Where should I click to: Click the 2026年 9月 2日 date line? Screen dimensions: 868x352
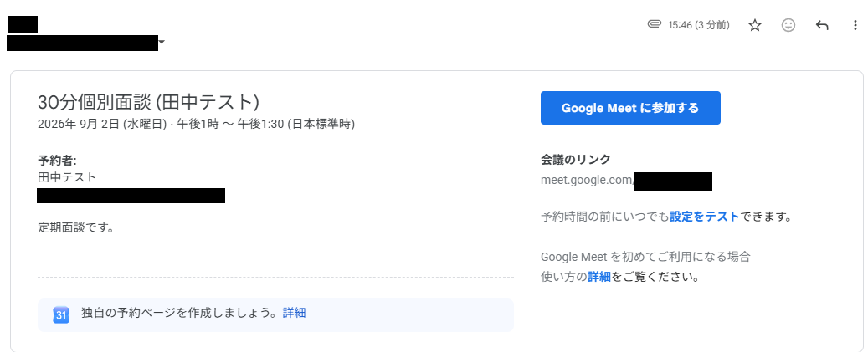196,125
